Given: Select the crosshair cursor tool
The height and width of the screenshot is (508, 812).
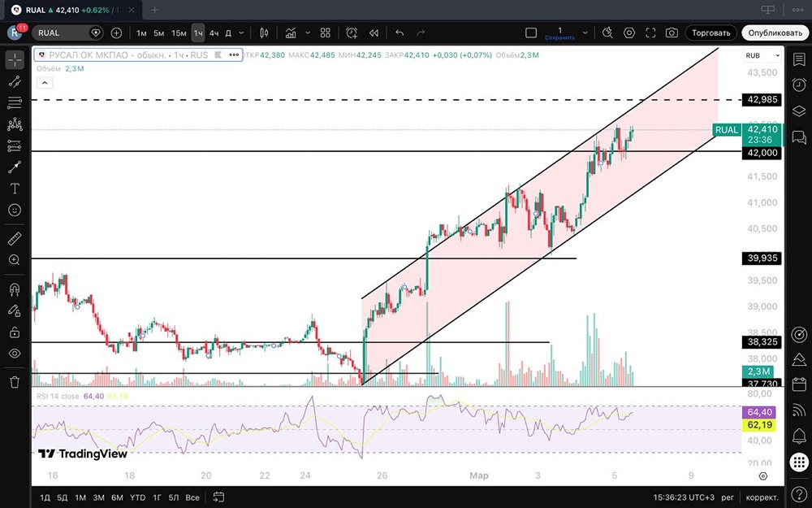Looking at the screenshot, I should pos(15,60).
